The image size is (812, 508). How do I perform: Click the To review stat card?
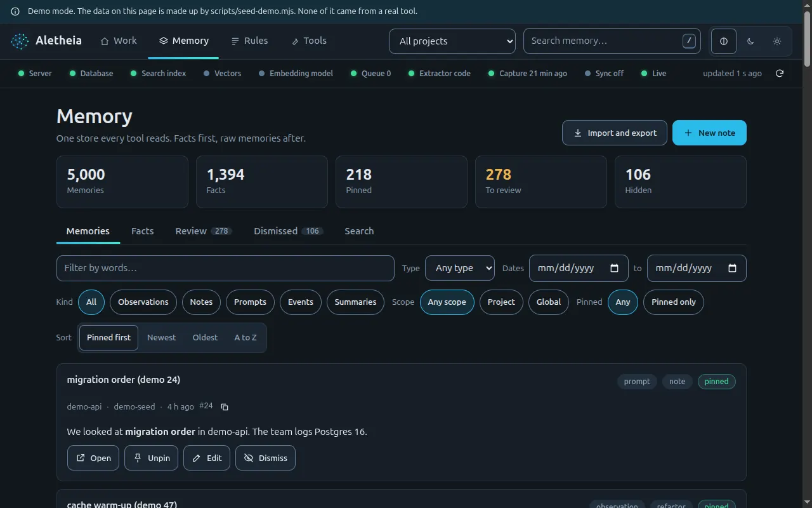click(541, 182)
